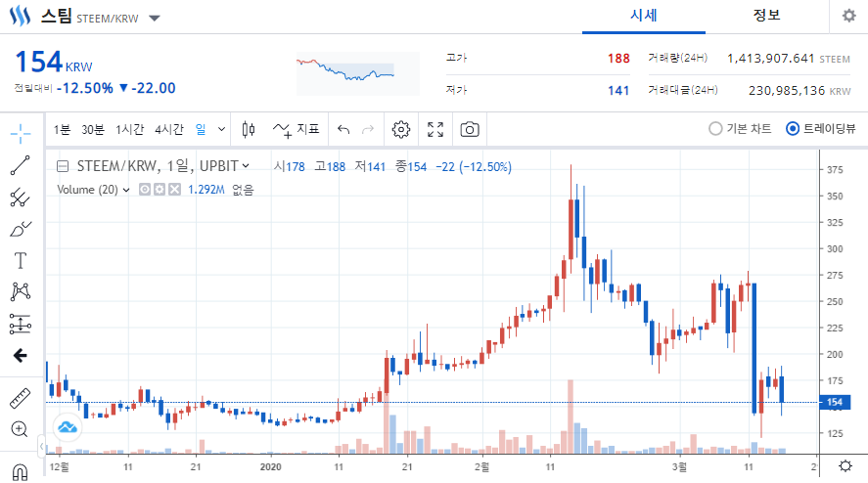This screenshot has height=483, width=868.
Task: Open the STEEM/KRW market selector dropdown
Action: (155, 19)
